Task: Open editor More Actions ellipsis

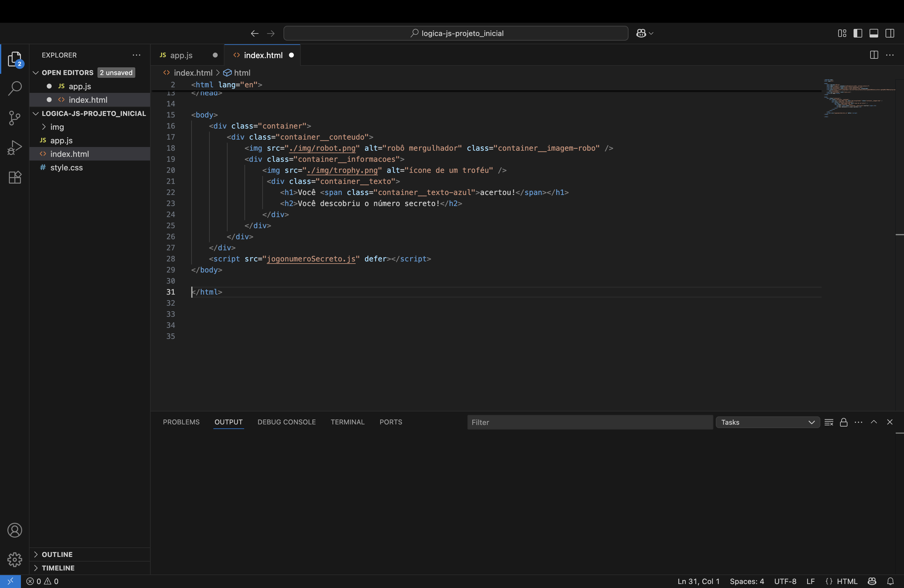Action: [x=890, y=55]
